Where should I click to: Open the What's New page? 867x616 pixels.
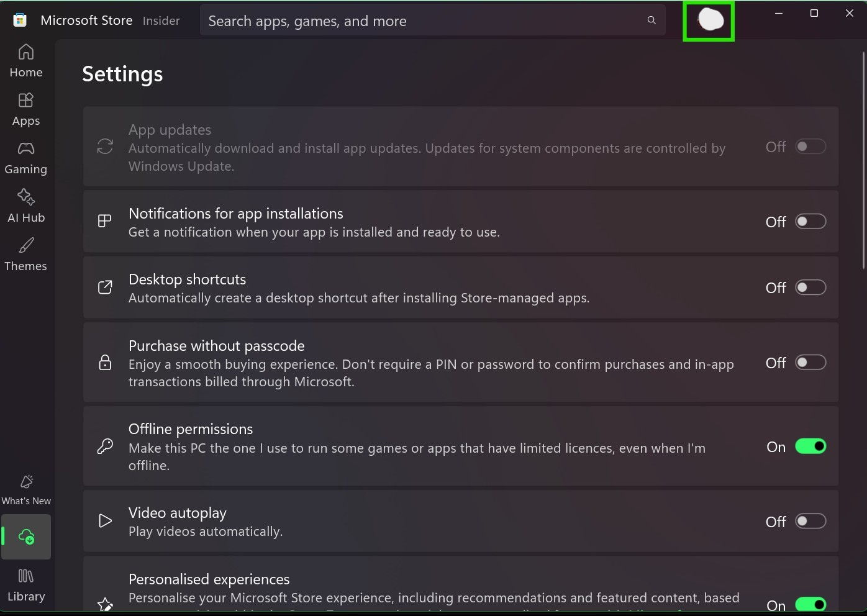click(26, 489)
